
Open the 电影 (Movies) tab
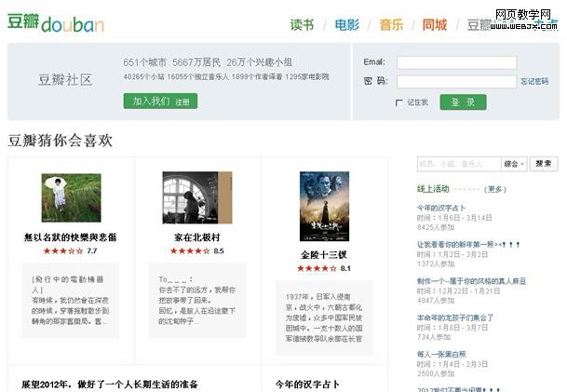point(346,25)
